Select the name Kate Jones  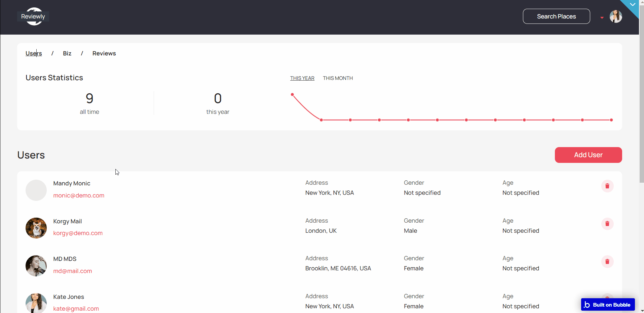[69, 297]
